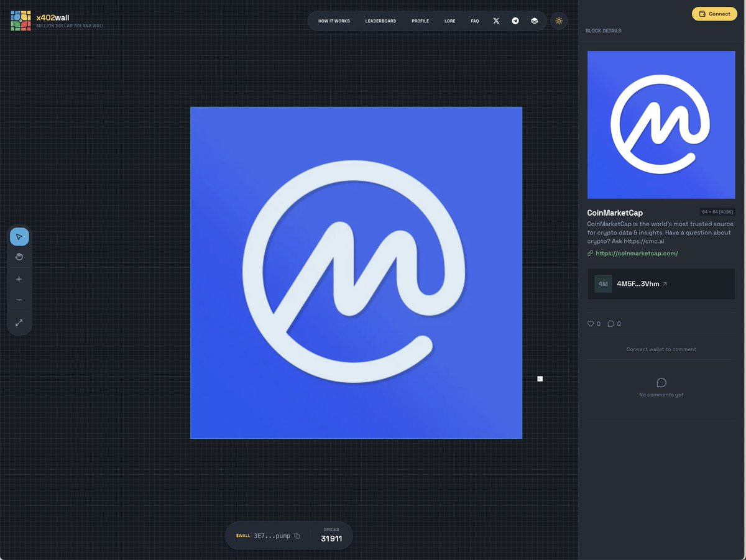This screenshot has width=746, height=560.
Task: Click the Connect wallet button
Action: pyautogui.click(x=714, y=14)
